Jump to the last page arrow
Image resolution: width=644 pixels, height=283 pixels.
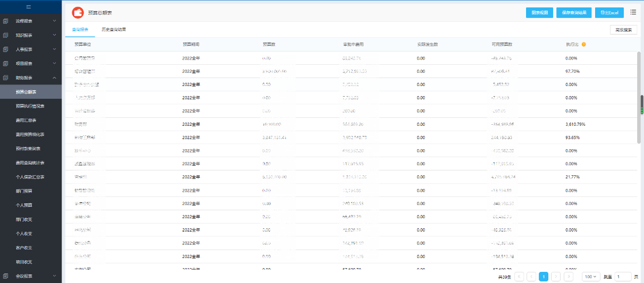(x=569, y=277)
